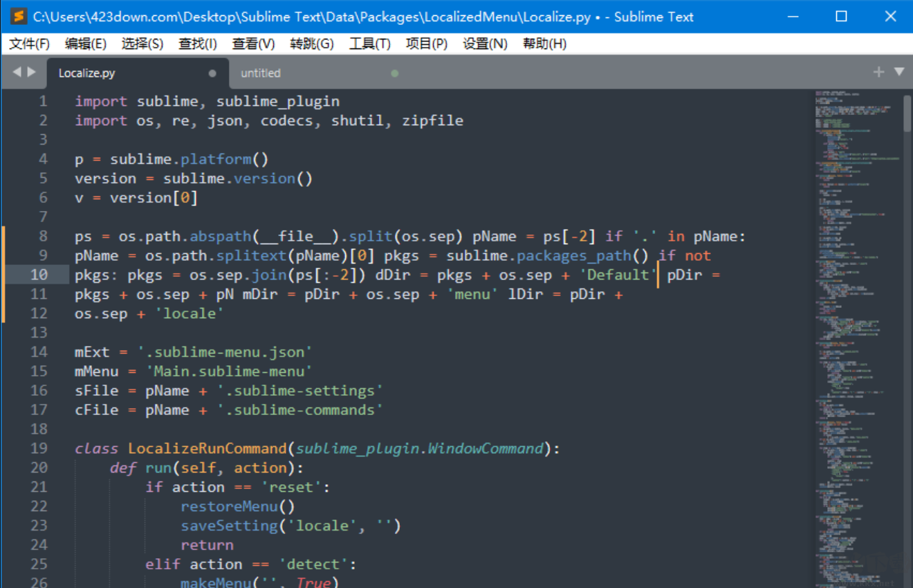Screen dimensions: 913x588
Task: Click line number 19 in the gutter
Action: point(39,448)
